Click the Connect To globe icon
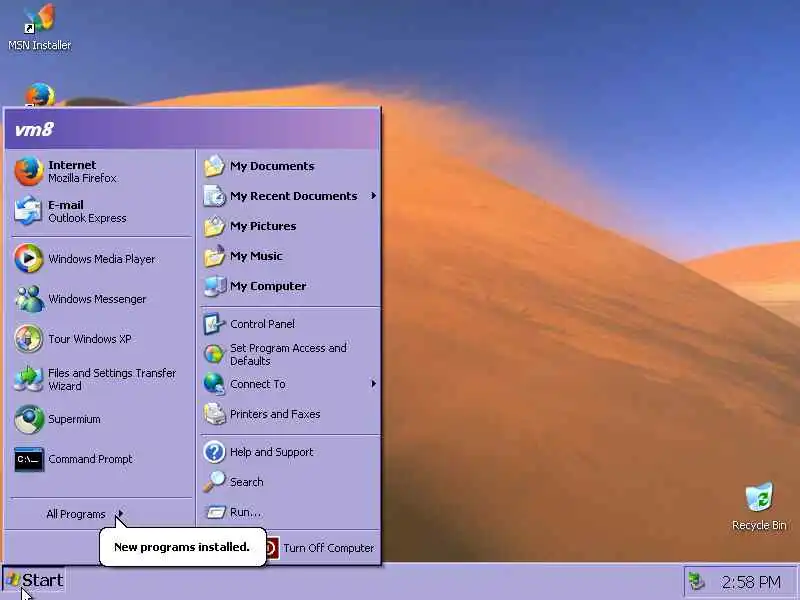 point(214,384)
